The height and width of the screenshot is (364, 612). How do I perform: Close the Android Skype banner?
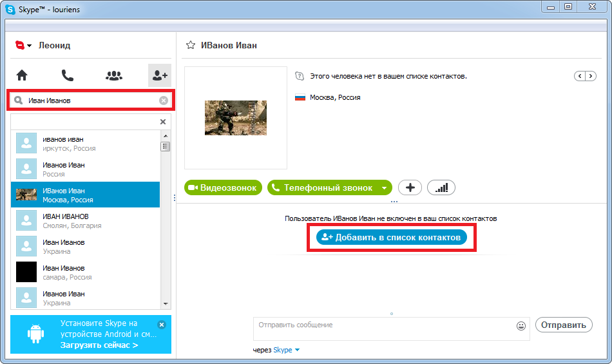(x=162, y=325)
